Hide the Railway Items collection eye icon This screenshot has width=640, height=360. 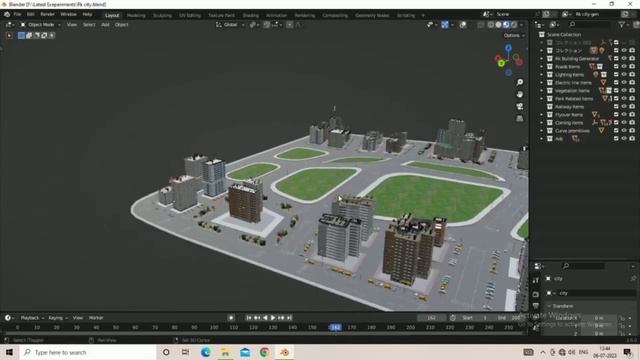(x=624, y=107)
